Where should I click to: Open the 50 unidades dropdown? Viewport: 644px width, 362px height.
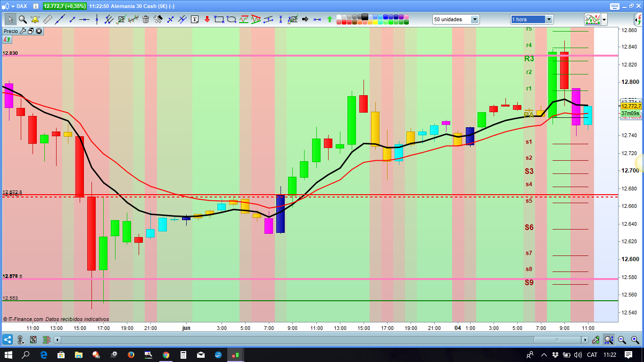[x=456, y=19]
